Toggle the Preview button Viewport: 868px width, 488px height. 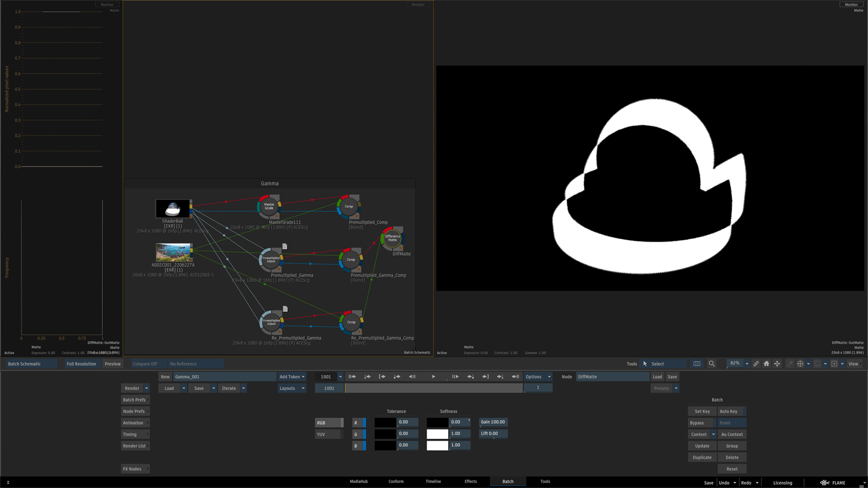point(112,364)
